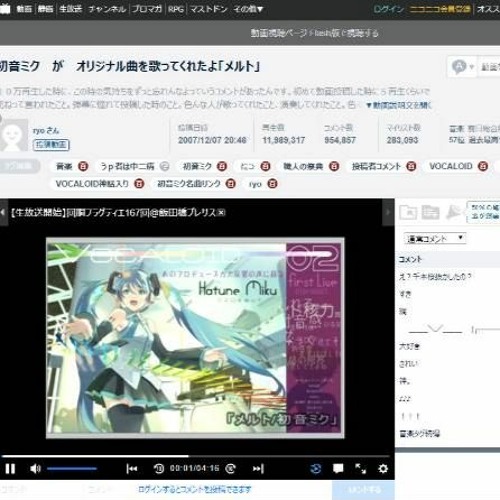This screenshot has height=500, width=500.
Task: Open ryo's user avatar
Action: (14, 135)
